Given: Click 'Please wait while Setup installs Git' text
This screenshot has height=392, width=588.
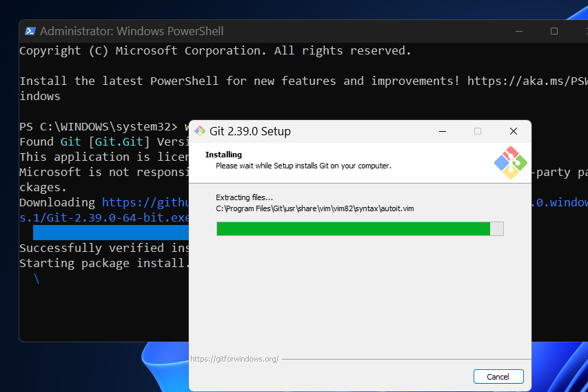Looking at the screenshot, I should point(303,166).
